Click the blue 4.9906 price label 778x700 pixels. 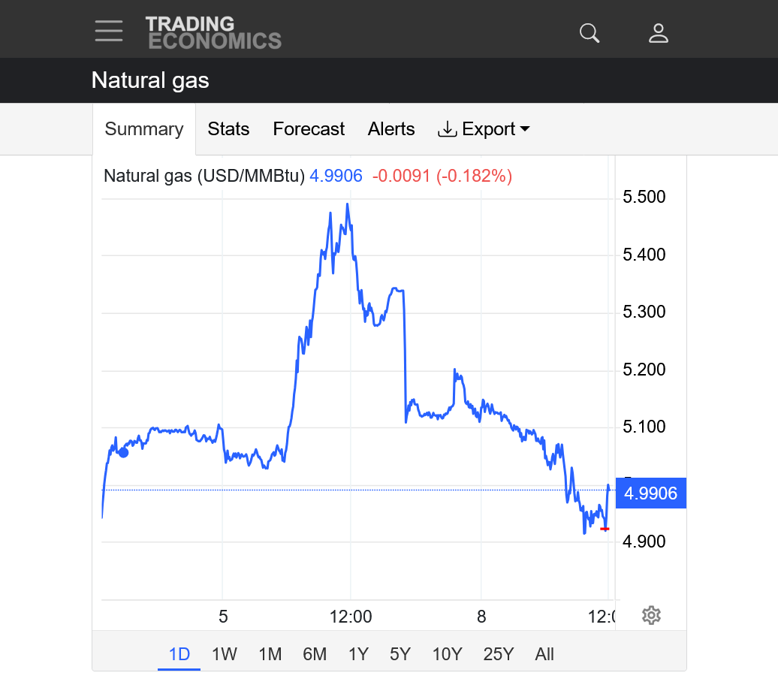tap(650, 493)
